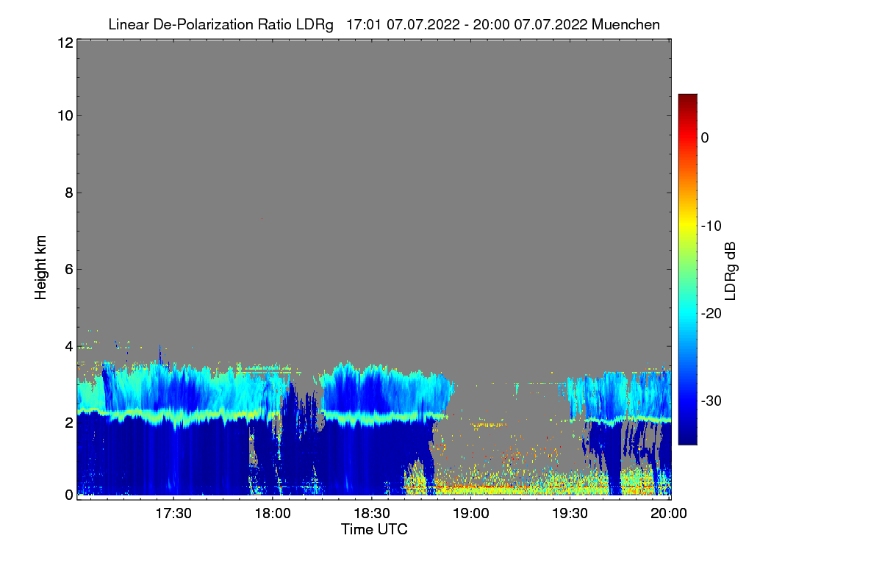Click the 'Height km' axis label

[x=41, y=268]
